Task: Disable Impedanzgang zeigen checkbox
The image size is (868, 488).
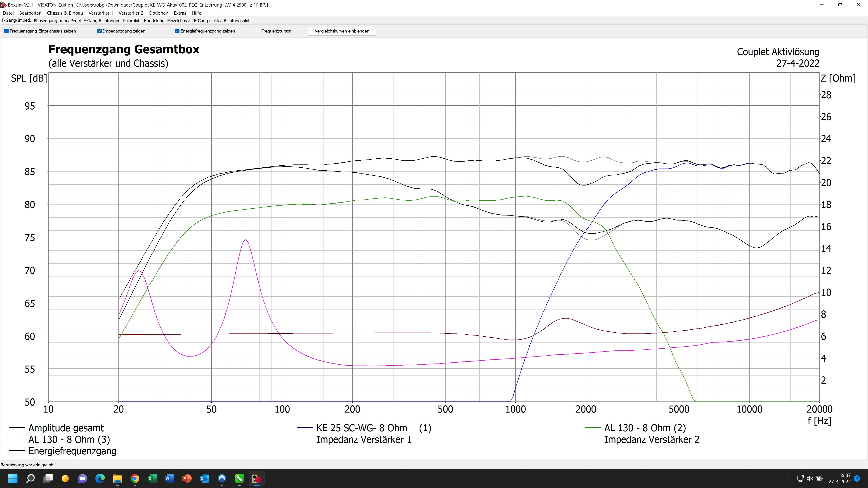Action: (99, 31)
